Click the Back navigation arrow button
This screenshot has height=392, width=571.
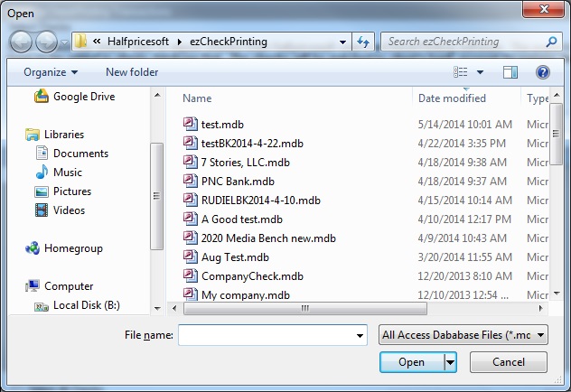click(x=22, y=42)
